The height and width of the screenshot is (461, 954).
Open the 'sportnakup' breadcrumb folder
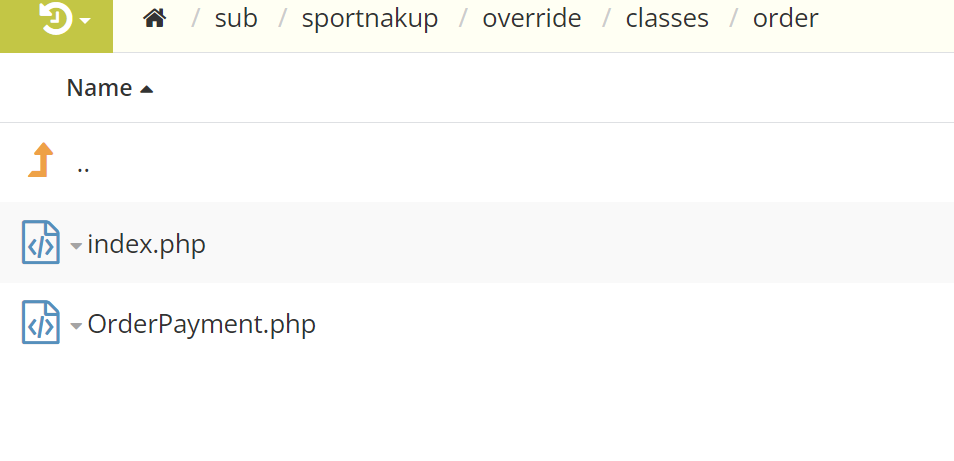click(x=370, y=18)
